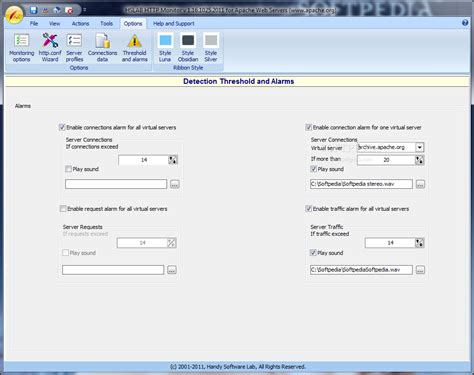Click the application orb button
Screen dimensions: 474x375
tap(14, 14)
